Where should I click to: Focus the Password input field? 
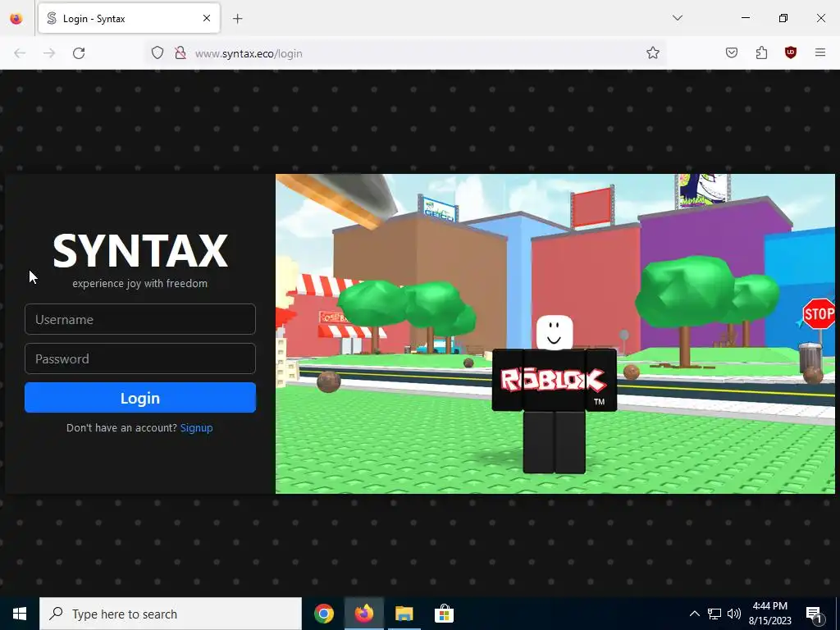pos(139,358)
